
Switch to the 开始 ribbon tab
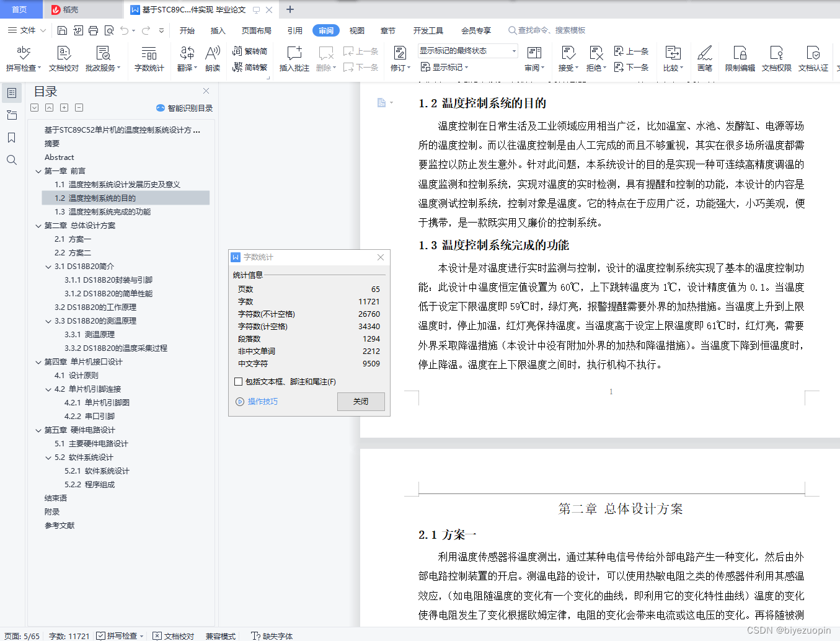[187, 30]
